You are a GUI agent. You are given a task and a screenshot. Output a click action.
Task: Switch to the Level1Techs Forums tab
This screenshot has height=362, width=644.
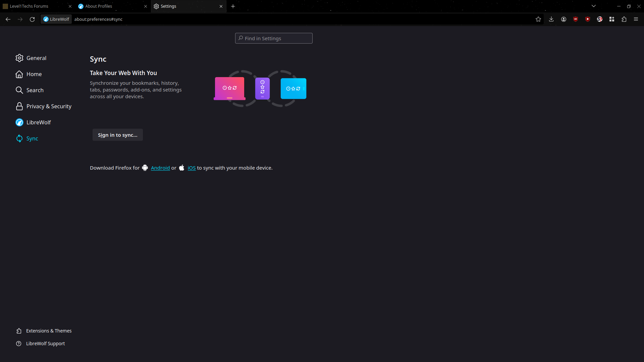pos(34,6)
